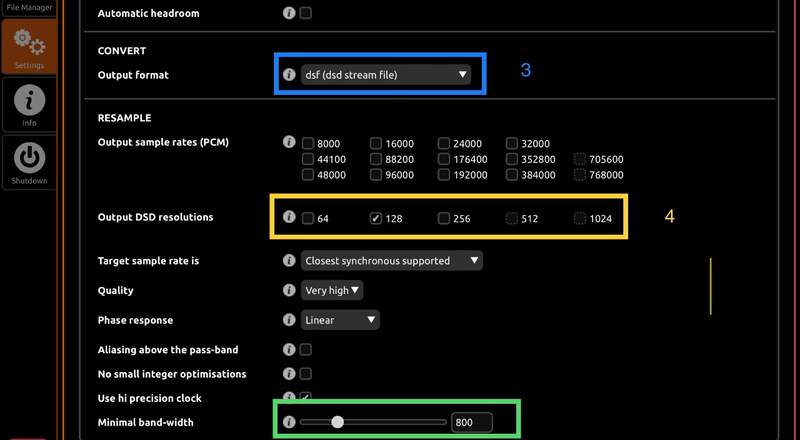Click info icon next to Automatic headroom
This screenshot has width=800, height=440.
coord(289,13)
